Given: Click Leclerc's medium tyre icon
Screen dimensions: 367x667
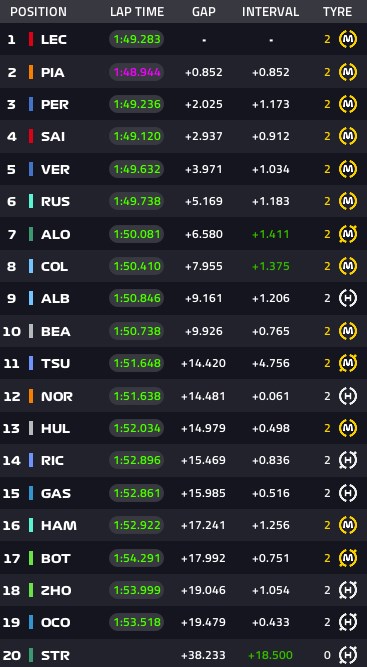Looking at the screenshot, I should [x=347, y=39].
